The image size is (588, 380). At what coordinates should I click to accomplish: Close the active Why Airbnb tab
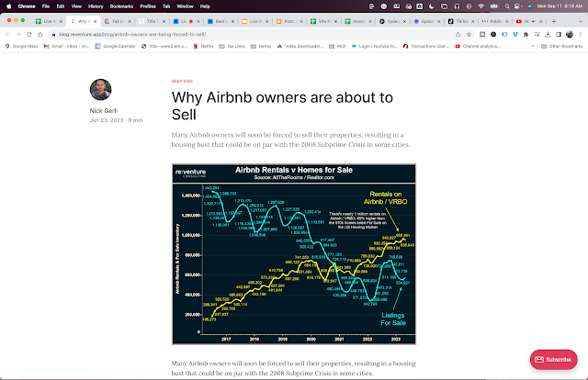(x=95, y=21)
